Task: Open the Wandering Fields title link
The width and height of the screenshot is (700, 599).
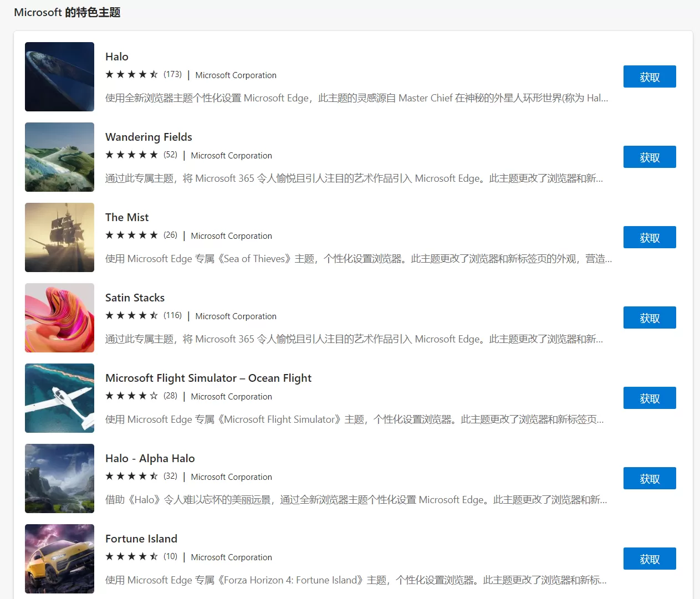Action: click(149, 137)
